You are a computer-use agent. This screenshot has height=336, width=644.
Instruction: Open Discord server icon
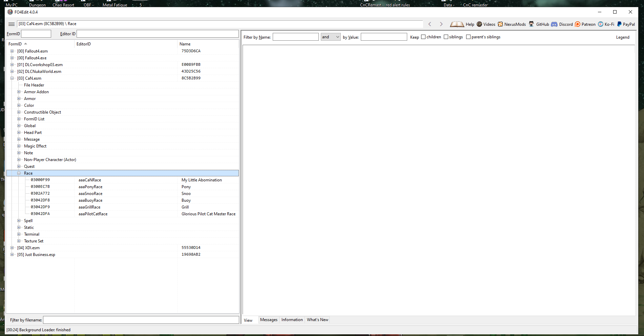(x=554, y=24)
